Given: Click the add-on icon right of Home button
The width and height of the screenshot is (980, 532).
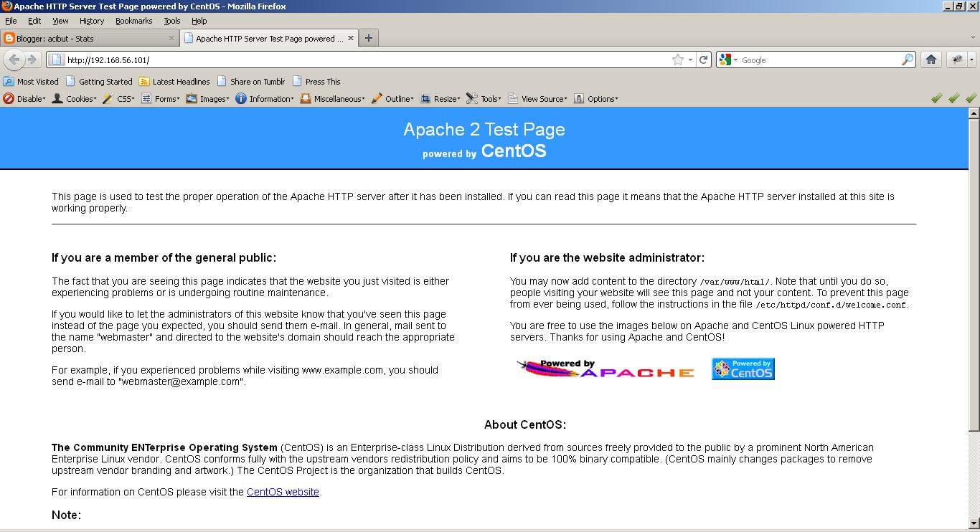Looking at the screenshot, I should pyautogui.click(x=956, y=60).
